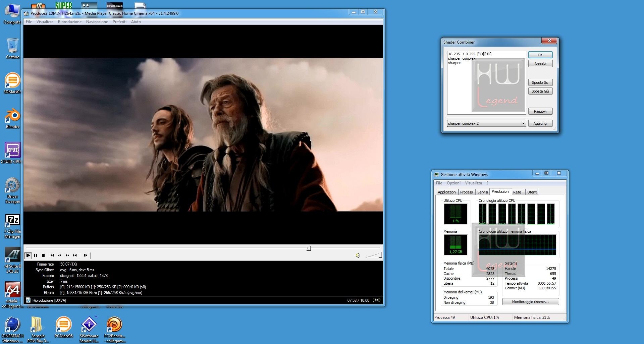Skip to previous chapter in player

(52, 255)
